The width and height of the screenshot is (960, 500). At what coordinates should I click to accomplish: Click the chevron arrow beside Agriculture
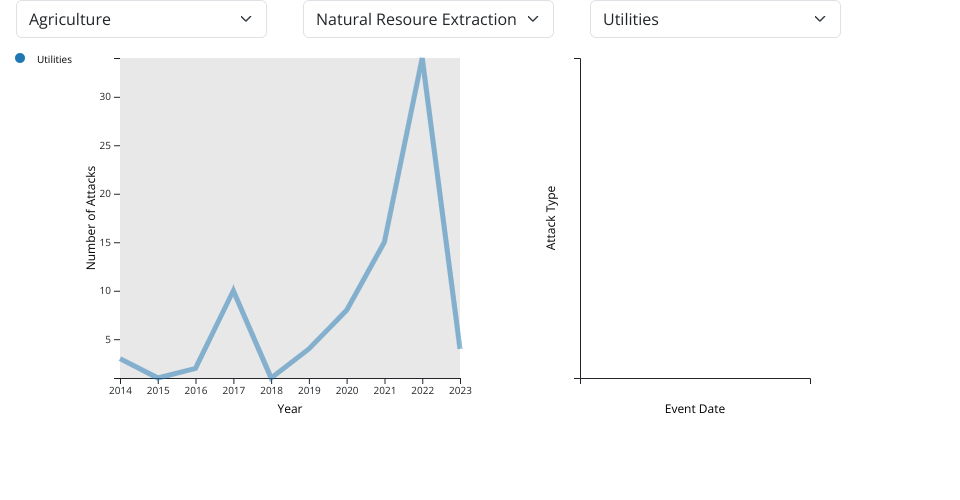click(x=246, y=19)
